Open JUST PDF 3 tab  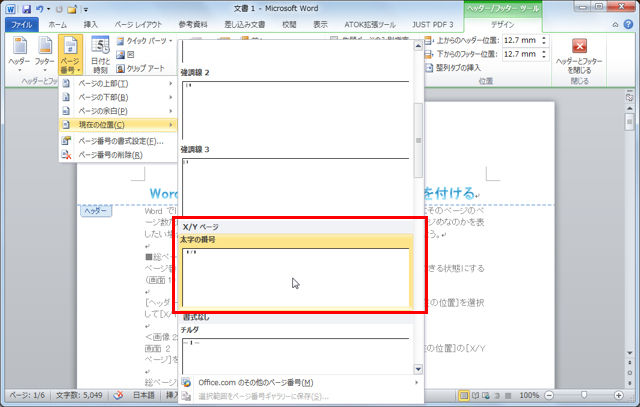pyautogui.click(x=433, y=24)
